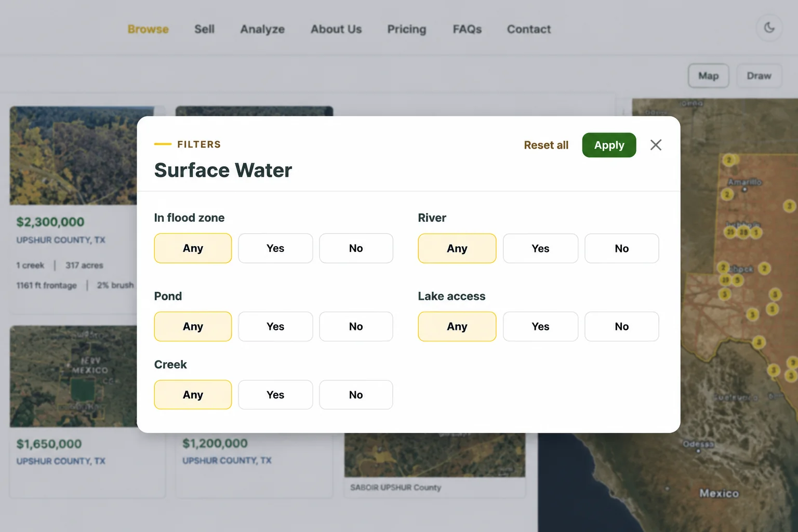Select No for Lake access
The width and height of the screenshot is (798, 532).
pos(622,326)
